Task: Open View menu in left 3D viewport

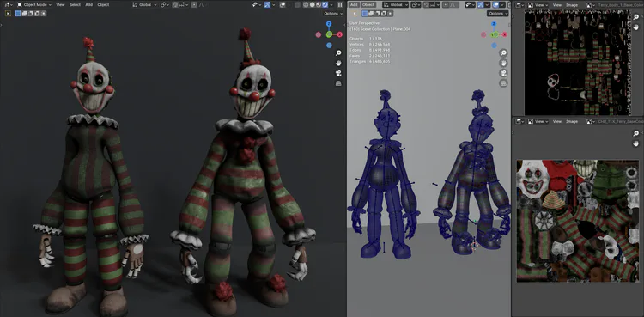Action: click(60, 5)
